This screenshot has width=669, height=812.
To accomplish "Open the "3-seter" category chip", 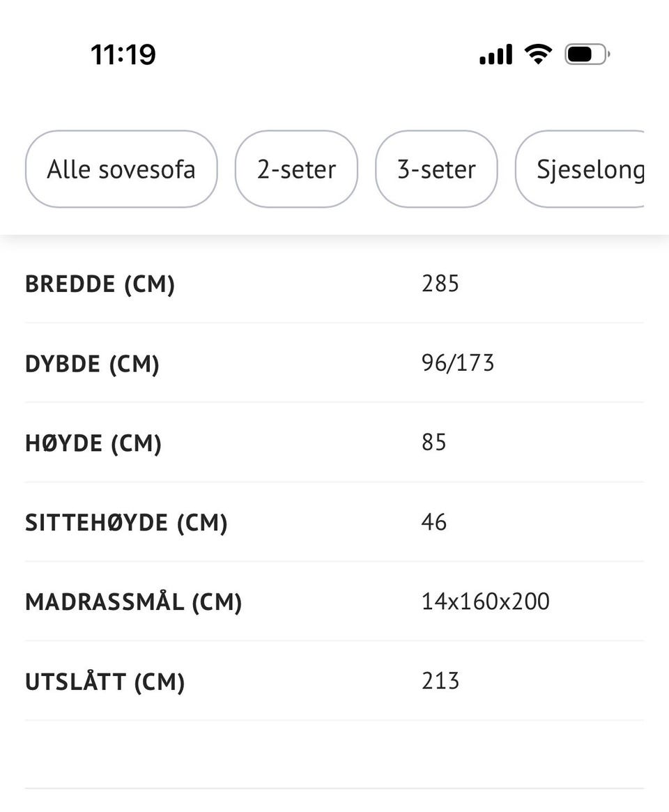I will 436,169.
